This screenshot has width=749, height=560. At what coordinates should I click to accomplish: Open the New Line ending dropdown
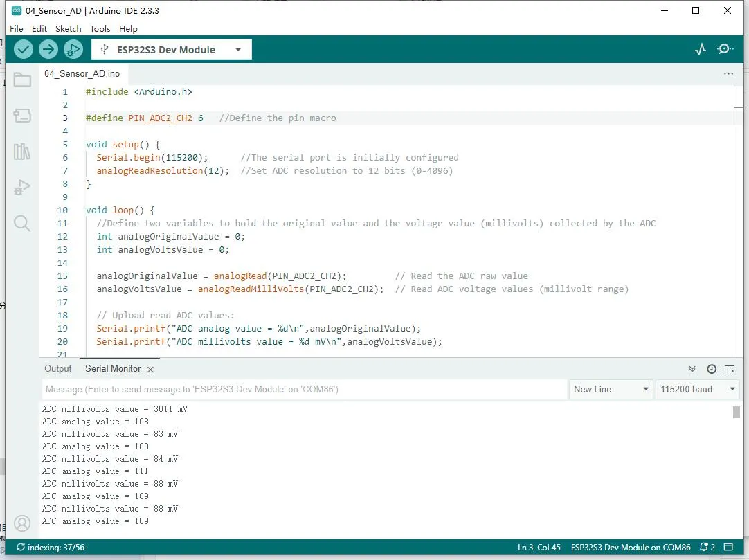611,390
